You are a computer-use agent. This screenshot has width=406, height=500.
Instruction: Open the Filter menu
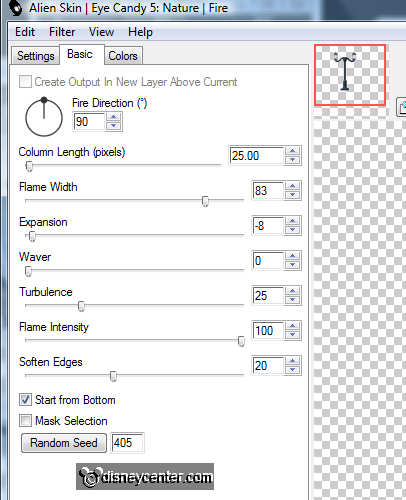[x=62, y=32]
